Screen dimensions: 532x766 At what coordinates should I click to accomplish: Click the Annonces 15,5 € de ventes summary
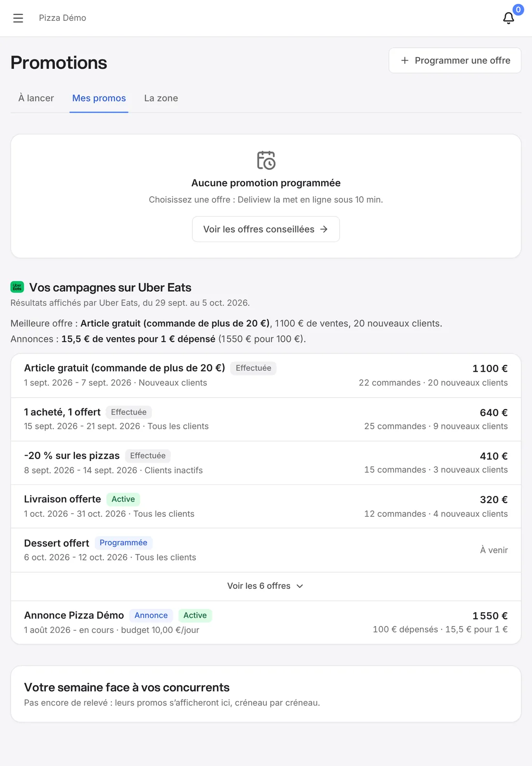click(x=158, y=339)
